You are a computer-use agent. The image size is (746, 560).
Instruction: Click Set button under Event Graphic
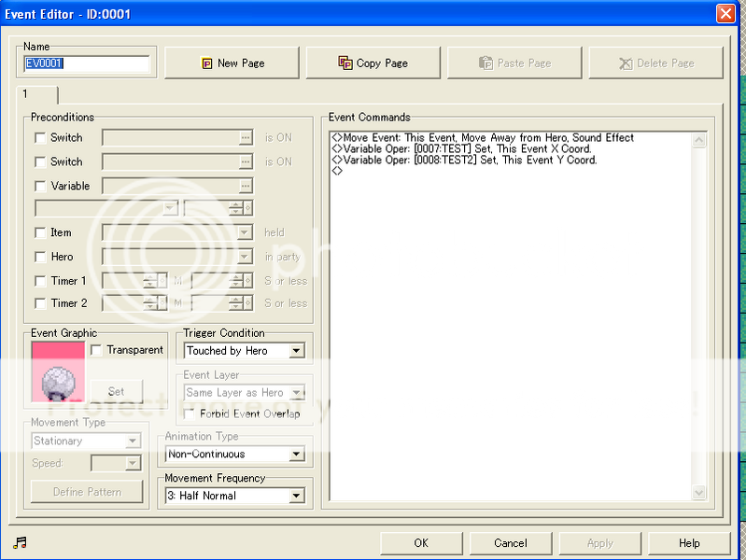(x=116, y=391)
